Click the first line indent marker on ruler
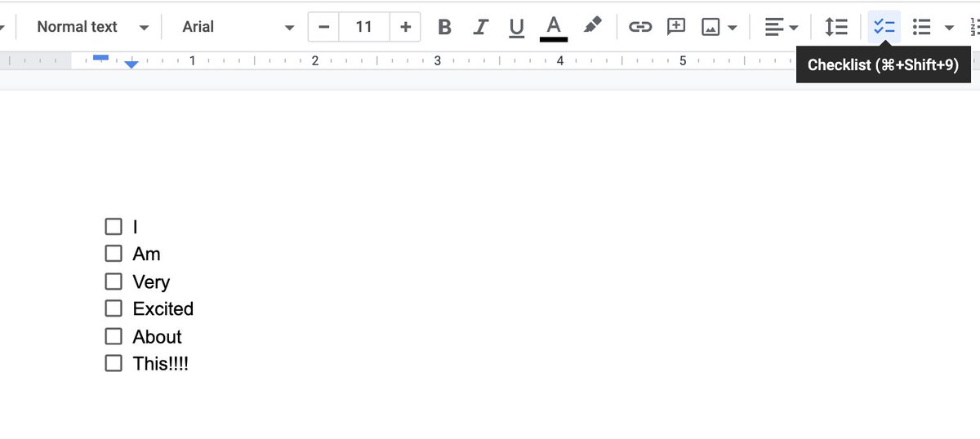Screen dimensions: 980x439 coord(101,57)
